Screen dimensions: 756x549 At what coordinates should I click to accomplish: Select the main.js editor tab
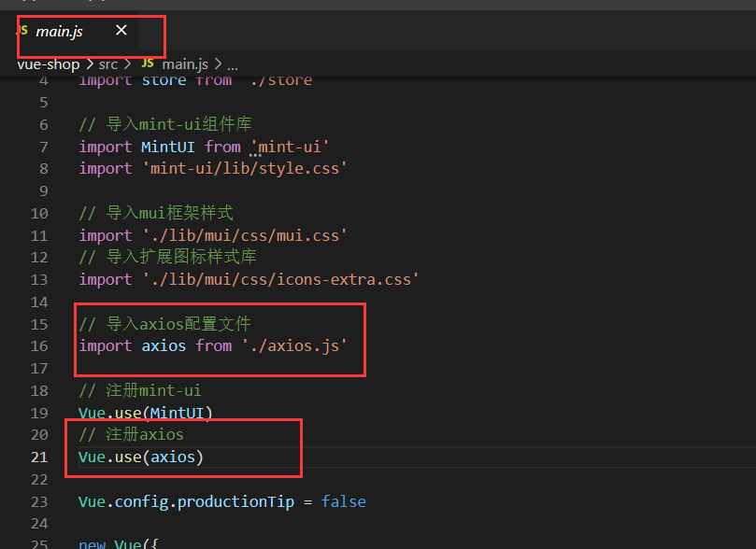pos(78,32)
